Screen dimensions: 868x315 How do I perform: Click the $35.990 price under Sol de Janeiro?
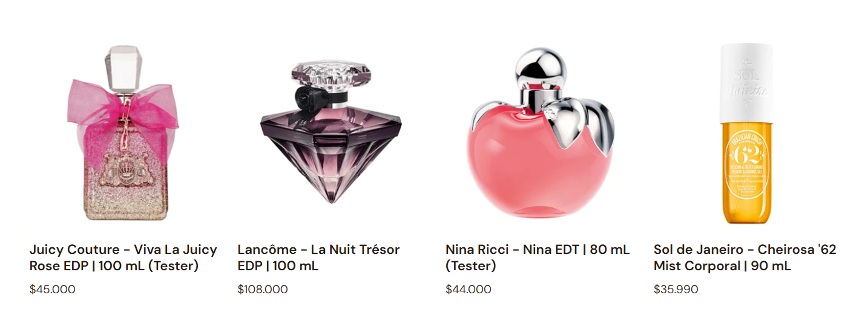click(x=676, y=290)
